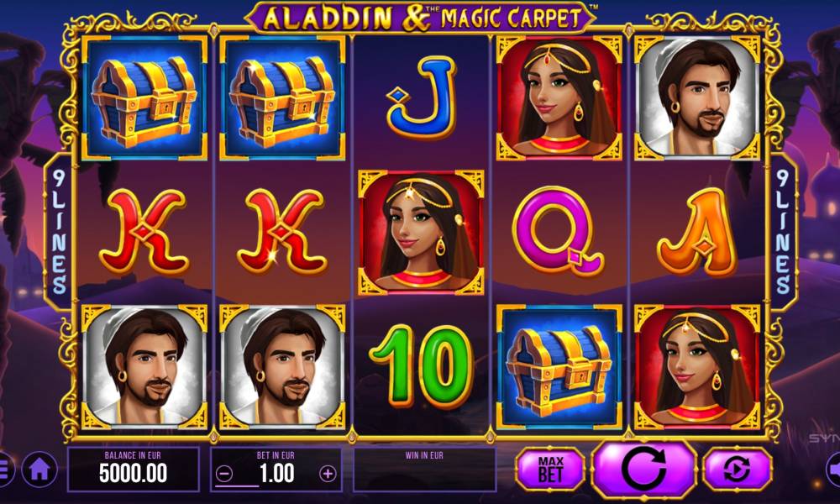Click the green 10 symbol
The width and height of the screenshot is (840, 504).
422,365
